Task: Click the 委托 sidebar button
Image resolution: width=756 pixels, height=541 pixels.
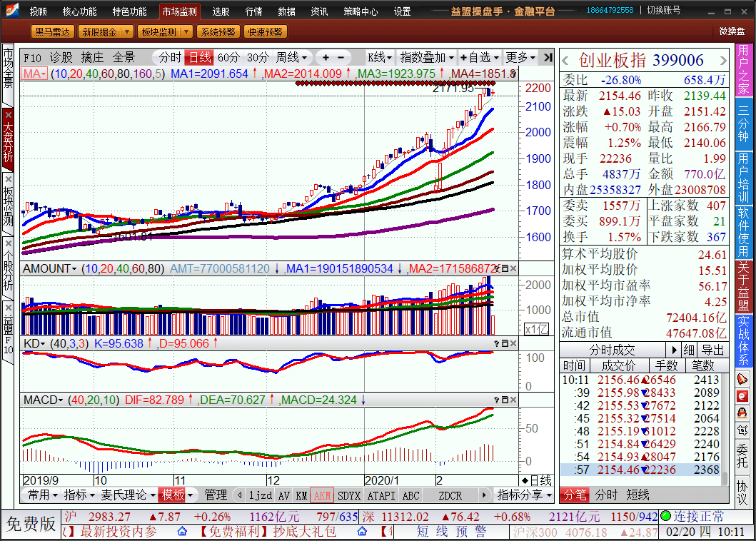Action: point(742,456)
